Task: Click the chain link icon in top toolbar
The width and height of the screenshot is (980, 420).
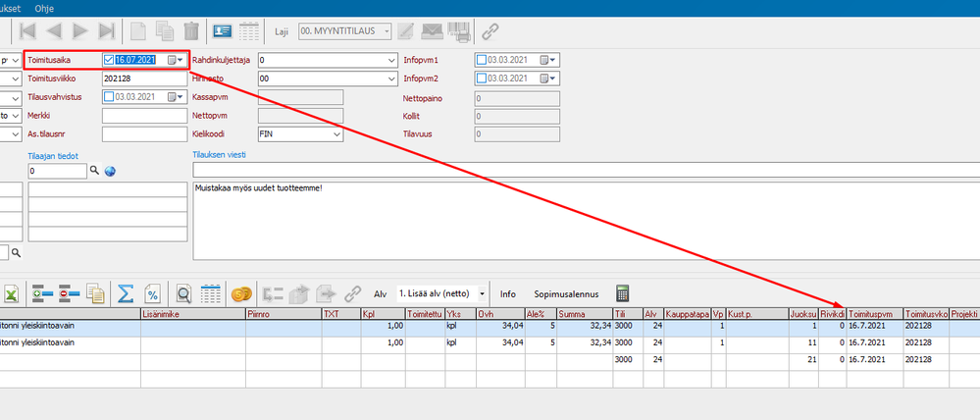Action: coord(490,30)
